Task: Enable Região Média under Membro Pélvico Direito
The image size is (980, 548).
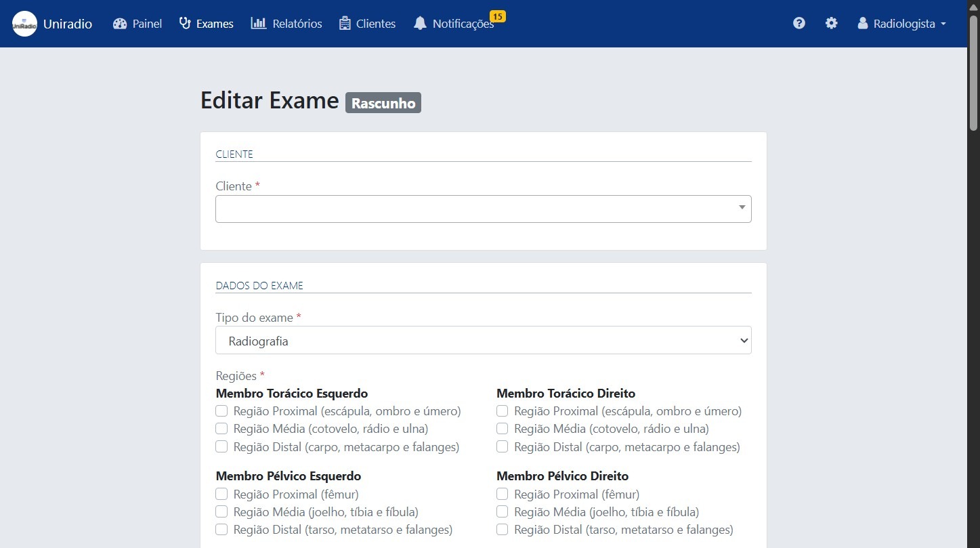Action: (502, 511)
